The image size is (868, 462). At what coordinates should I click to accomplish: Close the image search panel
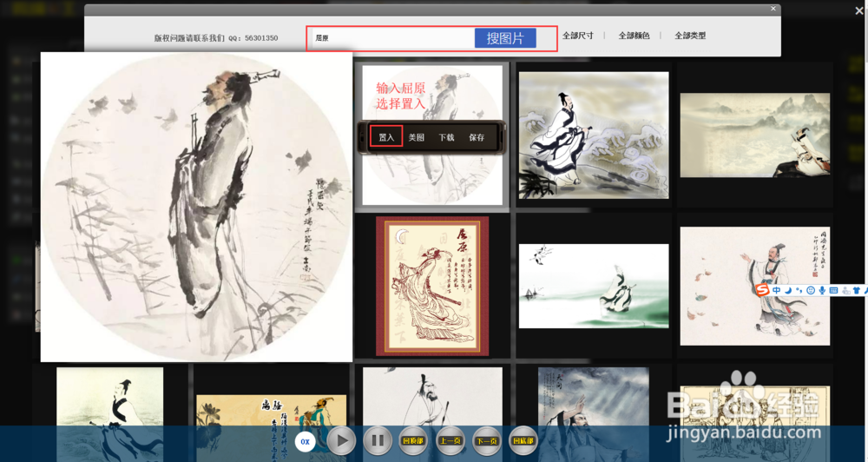(x=773, y=9)
